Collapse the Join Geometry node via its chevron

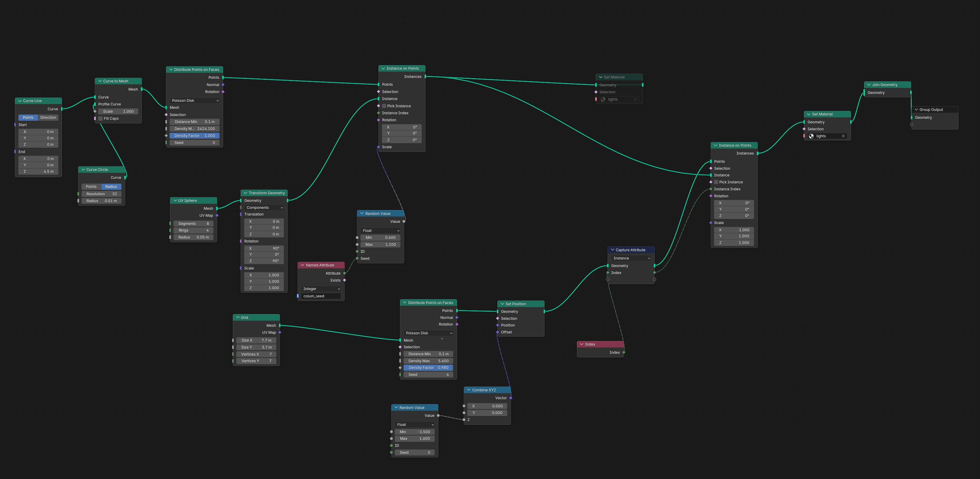(869, 85)
